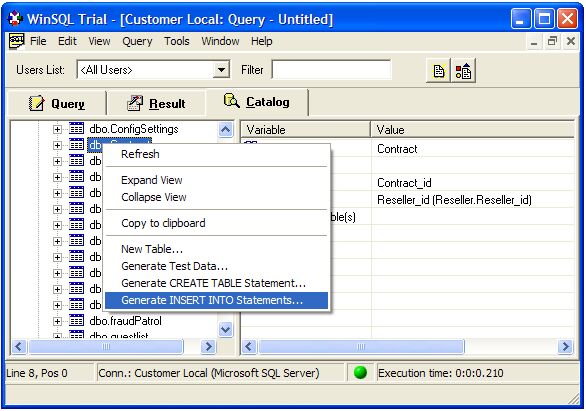Click properties pane horizontal scrollbar thumb

coord(361,347)
